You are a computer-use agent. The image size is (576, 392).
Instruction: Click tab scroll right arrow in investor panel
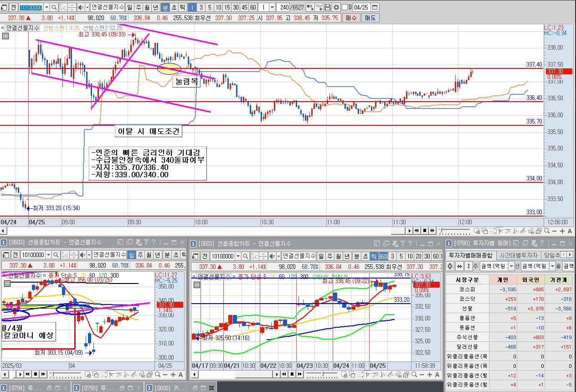pos(570,255)
